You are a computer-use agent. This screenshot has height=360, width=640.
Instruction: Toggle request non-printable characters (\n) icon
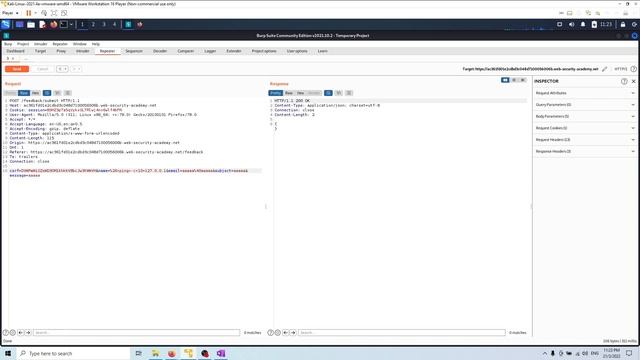57,93
